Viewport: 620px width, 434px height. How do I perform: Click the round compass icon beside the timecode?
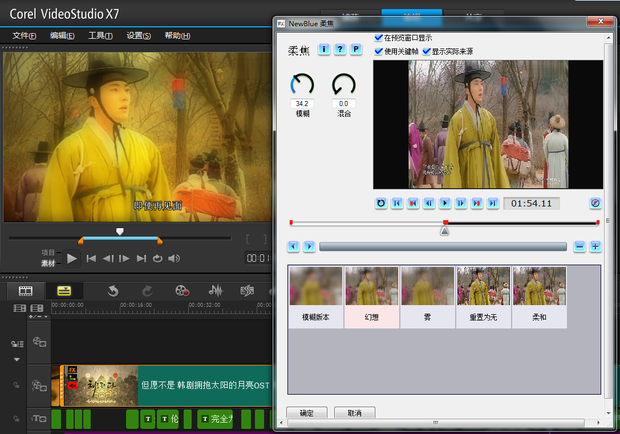[595, 203]
